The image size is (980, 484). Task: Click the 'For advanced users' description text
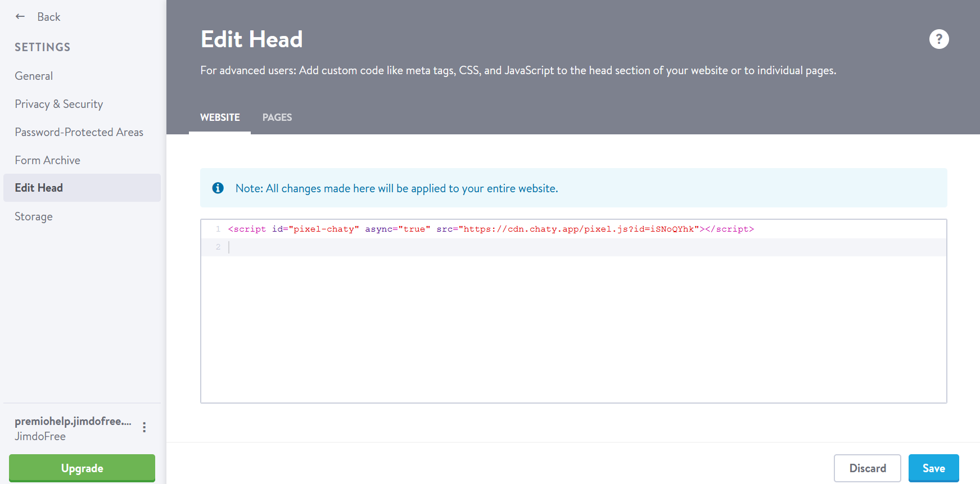click(518, 70)
